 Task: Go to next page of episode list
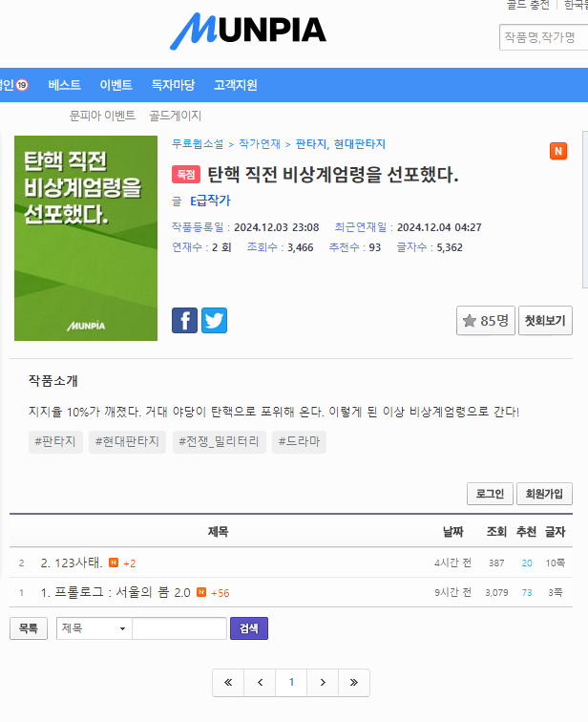323,683
